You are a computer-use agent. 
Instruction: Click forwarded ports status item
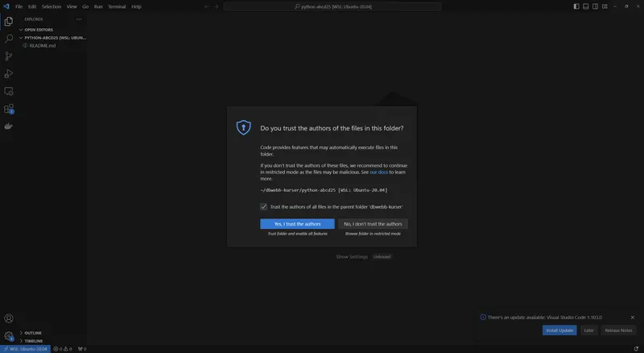point(82,349)
